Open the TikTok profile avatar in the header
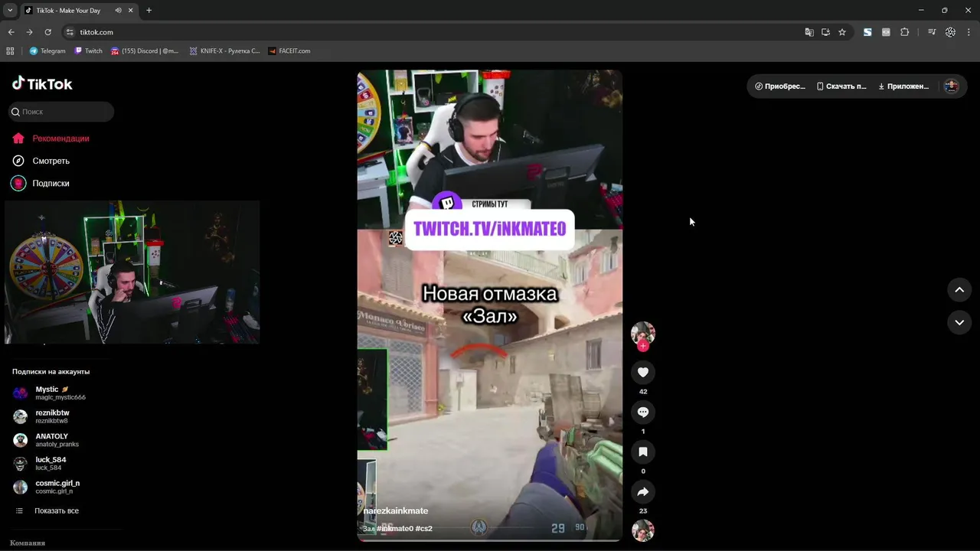This screenshot has height=551, width=980. click(952, 86)
